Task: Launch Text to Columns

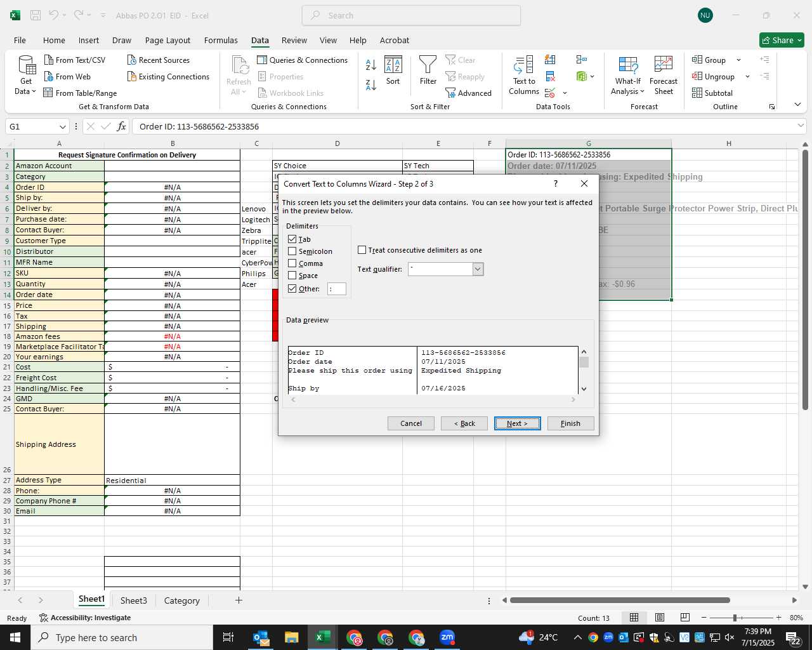Action: click(524, 76)
